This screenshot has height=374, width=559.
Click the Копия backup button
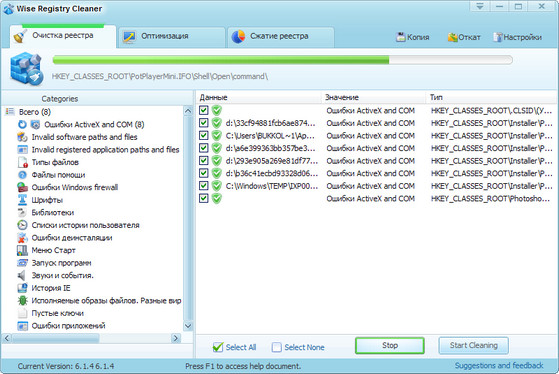click(412, 37)
